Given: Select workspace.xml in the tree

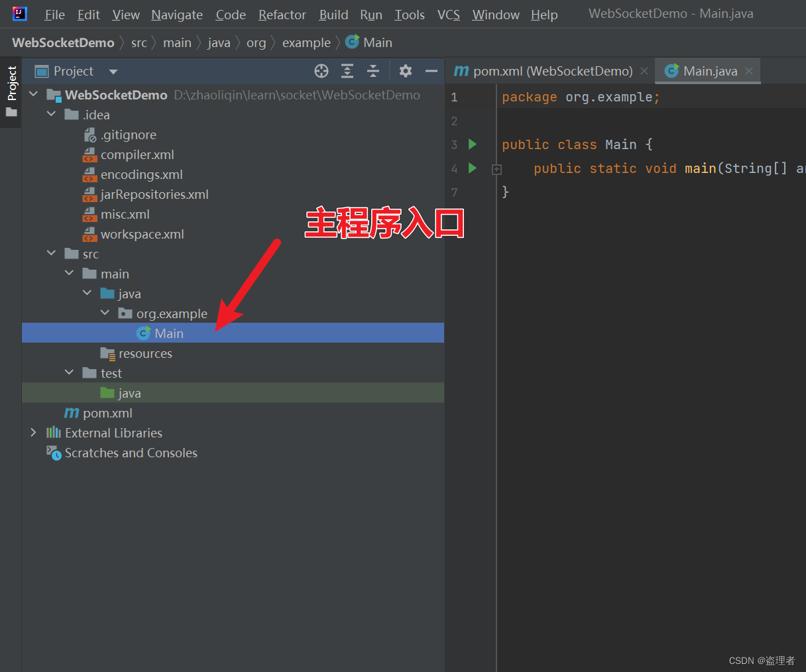Looking at the screenshot, I should coord(143,234).
